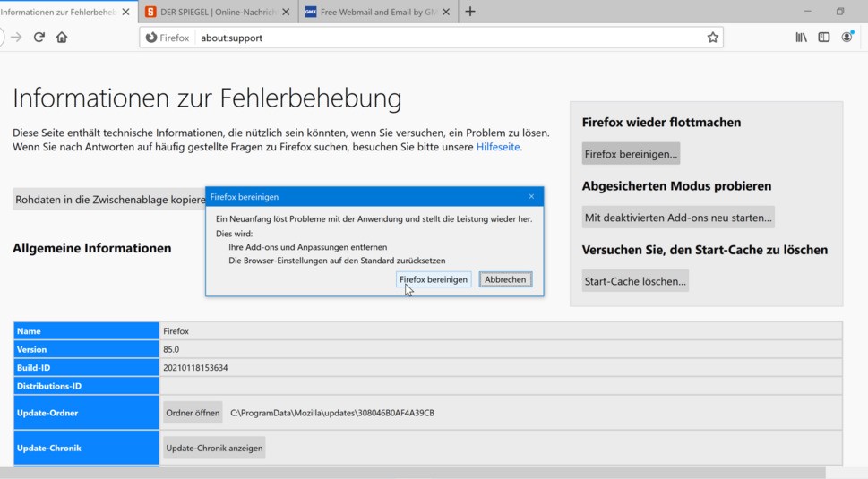Go to the Firefox home page

[62, 38]
